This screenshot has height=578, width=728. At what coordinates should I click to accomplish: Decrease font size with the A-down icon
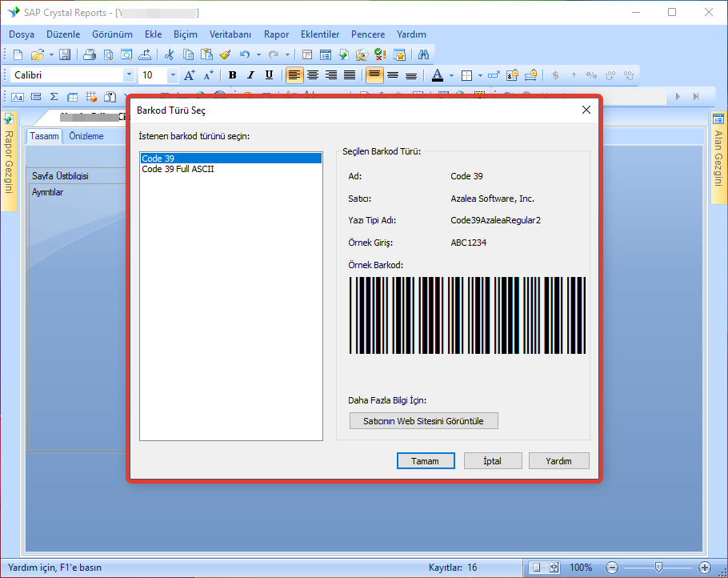tap(209, 75)
